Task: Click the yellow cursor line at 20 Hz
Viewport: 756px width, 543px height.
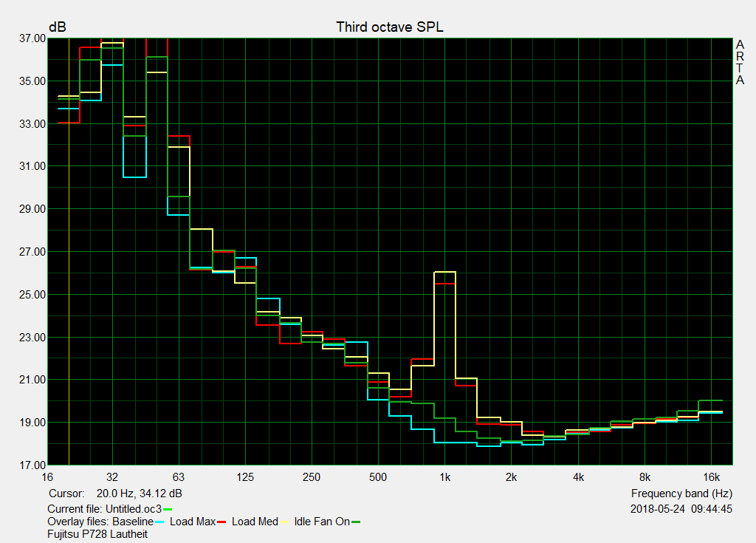Action: pos(69,251)
